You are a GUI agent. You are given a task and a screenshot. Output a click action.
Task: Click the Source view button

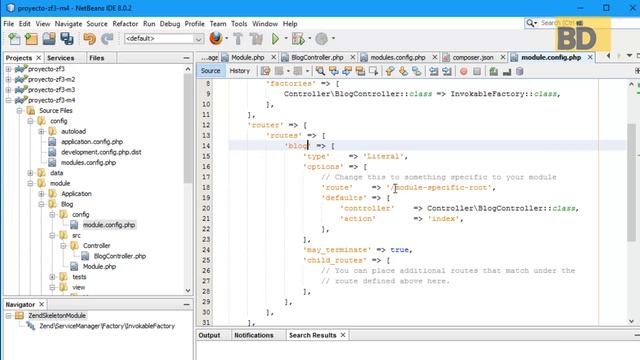tap(211, 71)
